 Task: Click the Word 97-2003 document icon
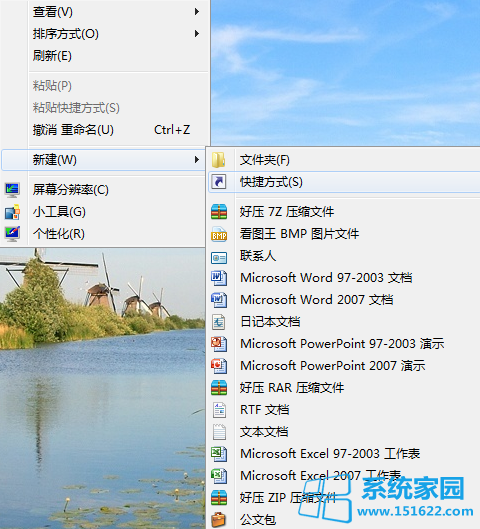pos(219,278)
